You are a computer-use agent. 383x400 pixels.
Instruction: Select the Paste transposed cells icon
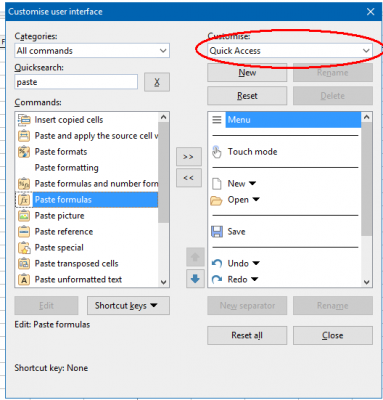(24, 264)
